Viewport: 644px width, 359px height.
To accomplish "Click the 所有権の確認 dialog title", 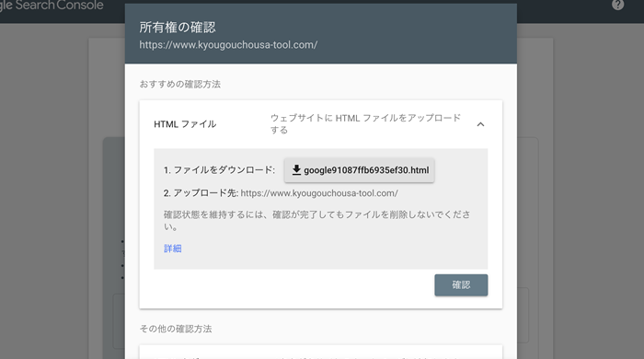I will [178, 27].
